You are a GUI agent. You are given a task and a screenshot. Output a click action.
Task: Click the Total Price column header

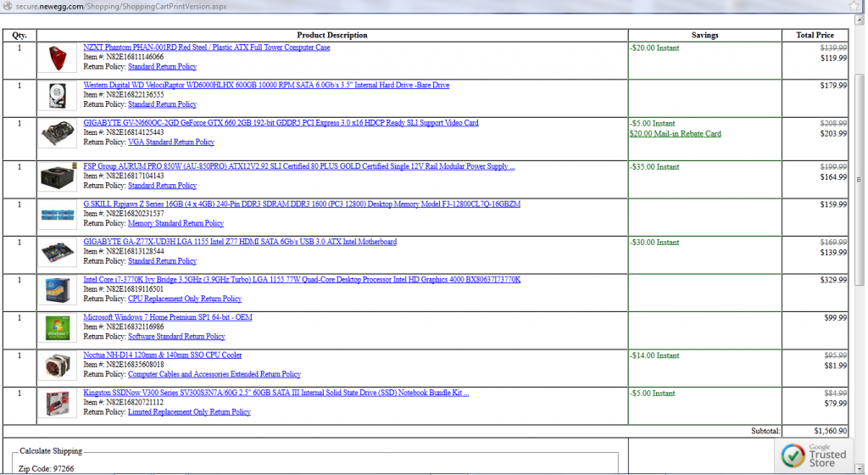(x=815, y=35)
